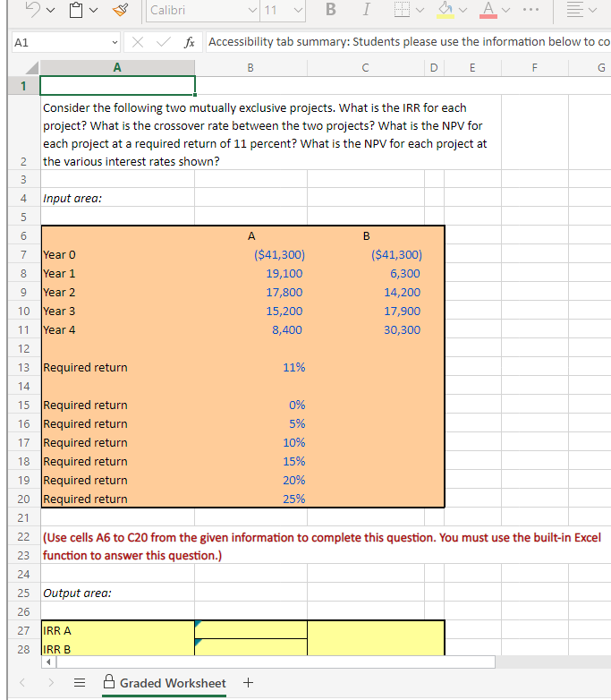Apply the yellow fill color bucket
Screen dimensions: 611x700
[445, 9]
